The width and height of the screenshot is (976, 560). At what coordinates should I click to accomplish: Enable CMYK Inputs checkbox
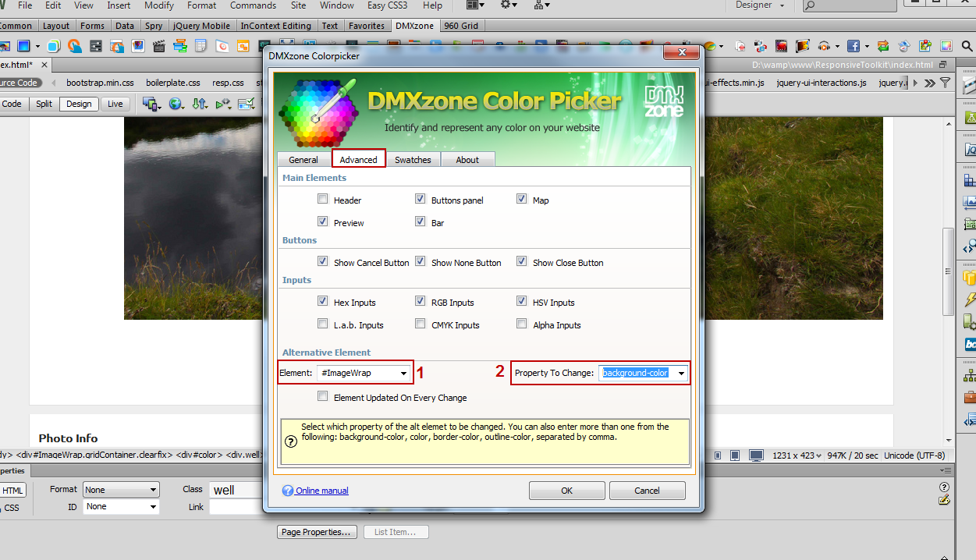(421, 324)
